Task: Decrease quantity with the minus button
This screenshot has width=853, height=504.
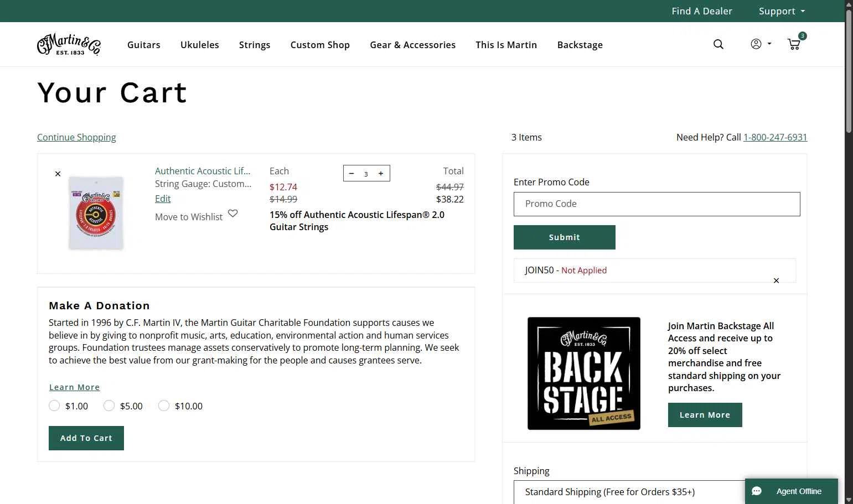Action: tap(351, 173)
